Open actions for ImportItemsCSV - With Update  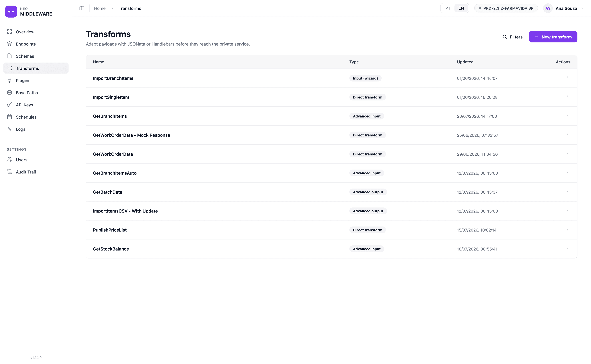coord(568,211)
